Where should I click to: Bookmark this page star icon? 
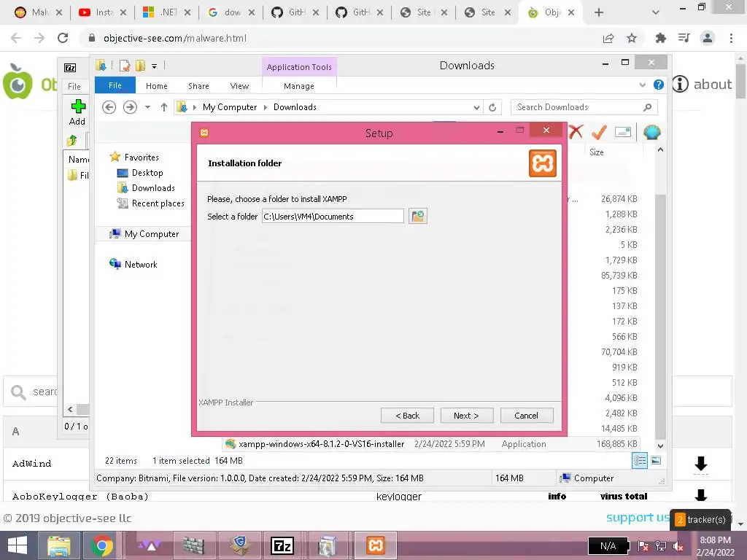pyautogui.click(x=632, y=38)
